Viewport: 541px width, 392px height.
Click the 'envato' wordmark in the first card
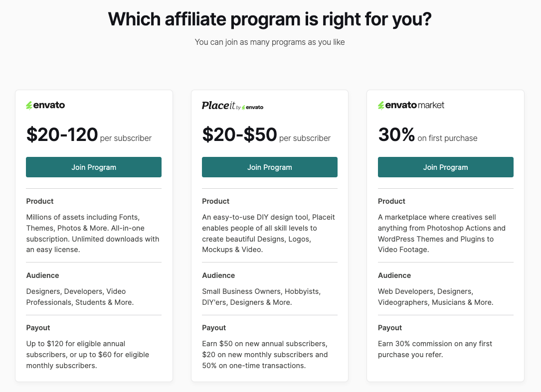[49, 105]
